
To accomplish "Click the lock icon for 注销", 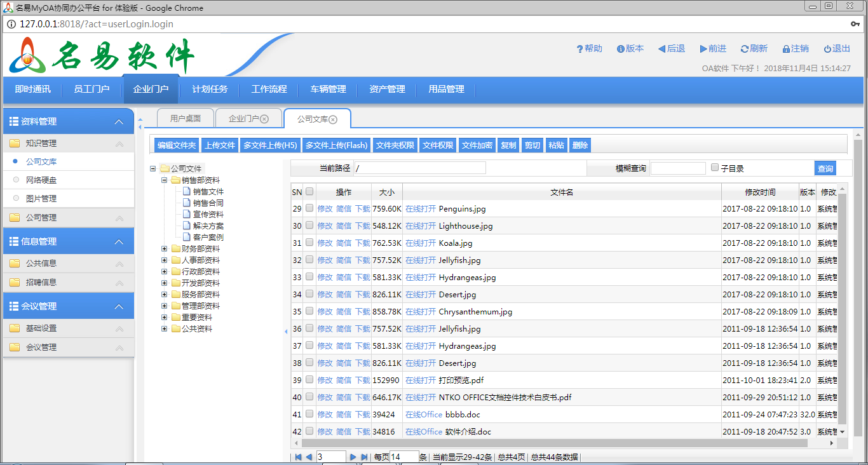I will (785, 49).
